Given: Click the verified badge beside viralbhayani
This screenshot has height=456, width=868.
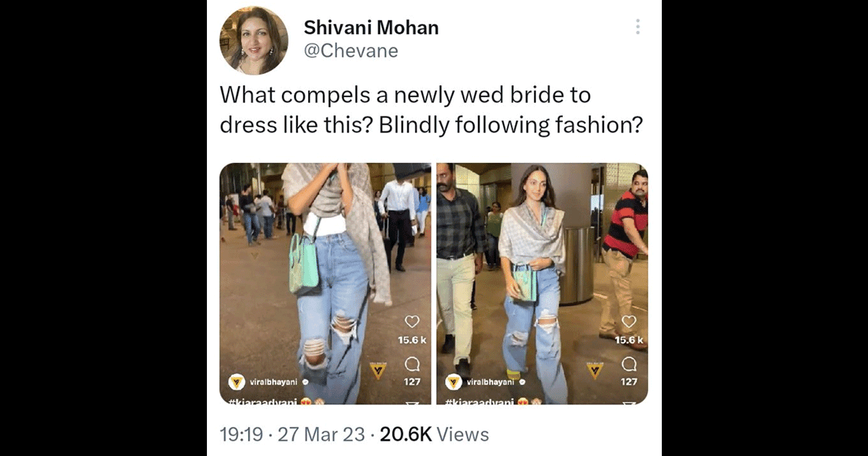Looking at the screenshot, I should pos(307,381).
